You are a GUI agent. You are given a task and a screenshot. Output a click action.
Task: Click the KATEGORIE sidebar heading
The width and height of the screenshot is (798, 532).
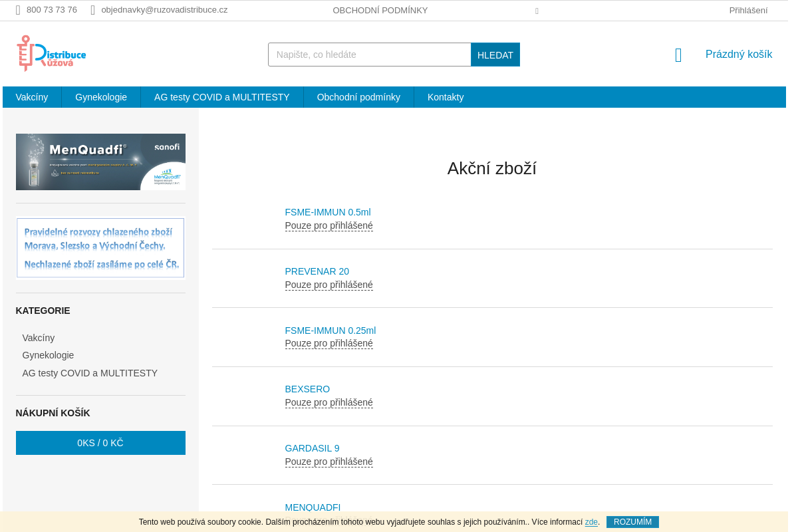[43, 311]
